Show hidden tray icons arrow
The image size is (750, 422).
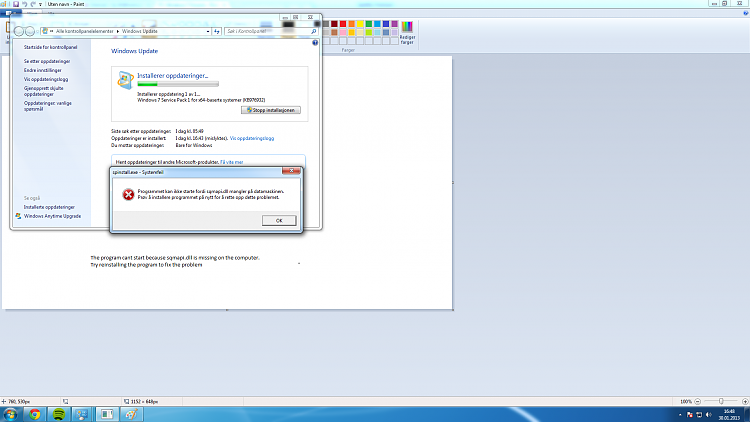coord(680,415)
